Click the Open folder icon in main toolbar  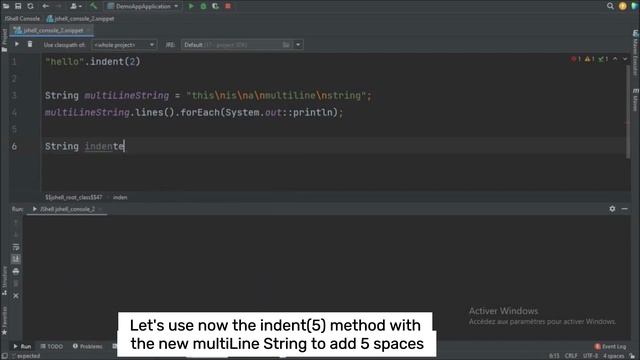coord(6,6)
